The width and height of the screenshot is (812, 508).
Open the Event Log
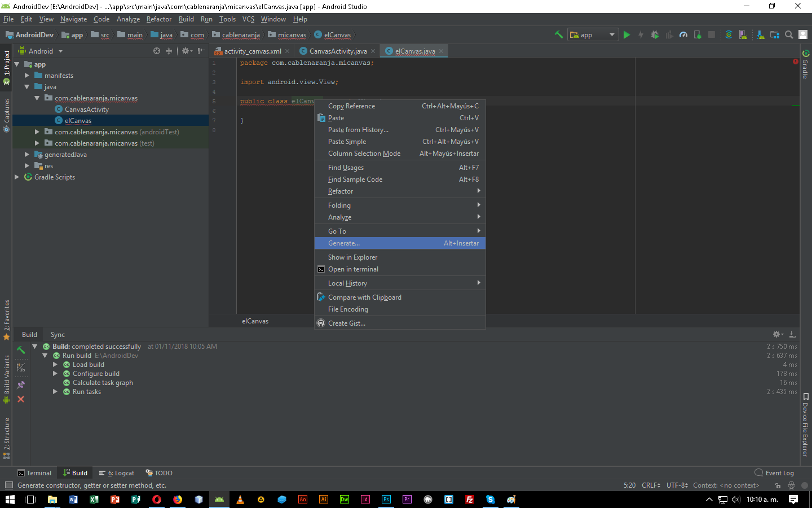(774, 473)
